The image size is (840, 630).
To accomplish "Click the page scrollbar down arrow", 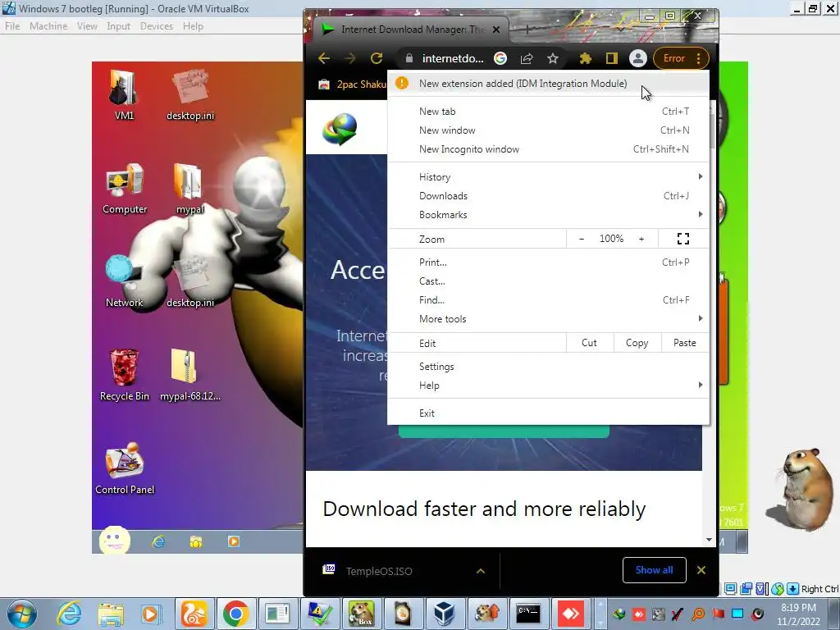I will pyautogui.click(x=710, y=540).
